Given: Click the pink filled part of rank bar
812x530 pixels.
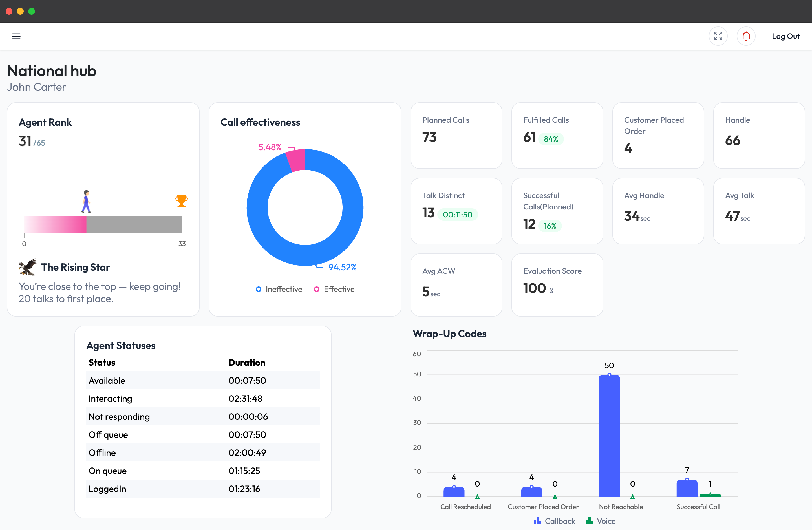Looking at the screenshot, I should (x=55, y=224).
